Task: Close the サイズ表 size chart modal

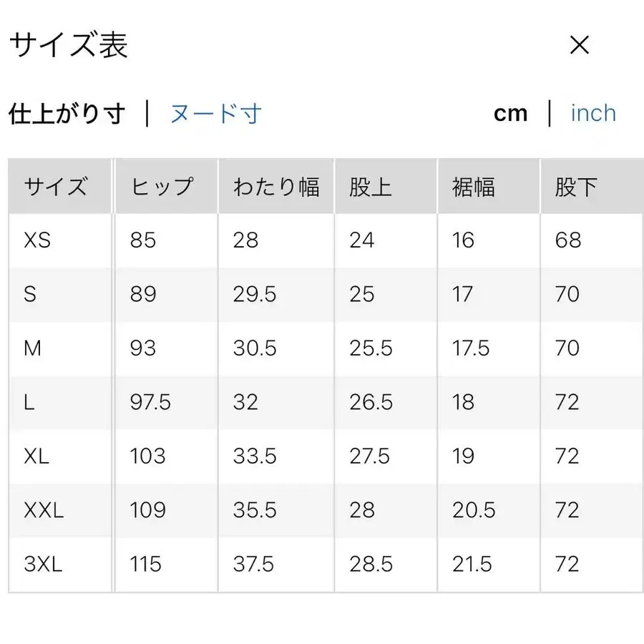Action: pos(580,45)
